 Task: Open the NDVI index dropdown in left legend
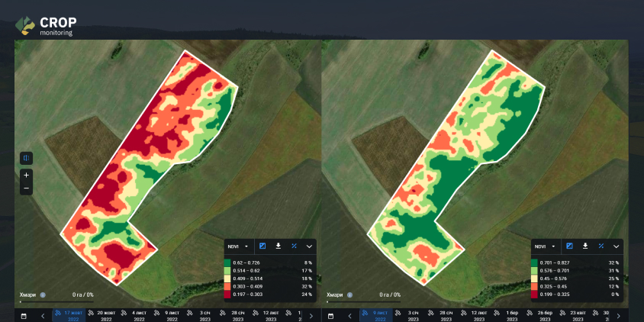(x=238, y=246)
